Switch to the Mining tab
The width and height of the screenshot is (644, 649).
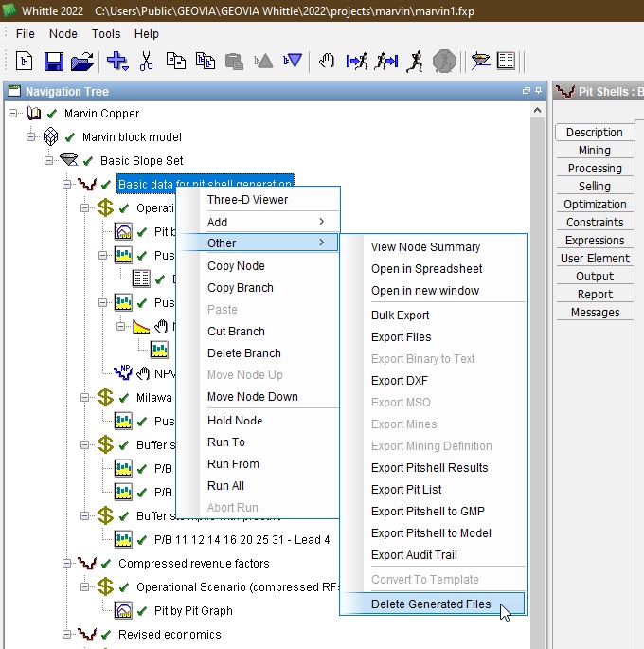(595, 151)
